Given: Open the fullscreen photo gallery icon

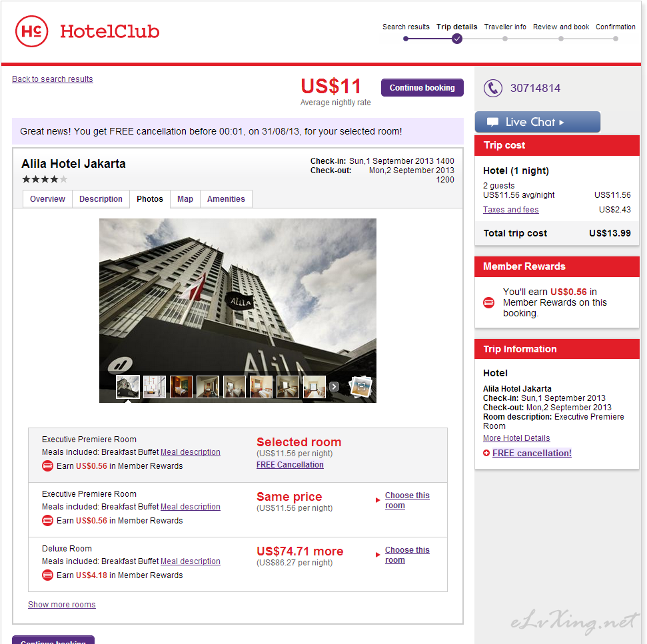Looking at the screenshot, I should coord(361,387).
